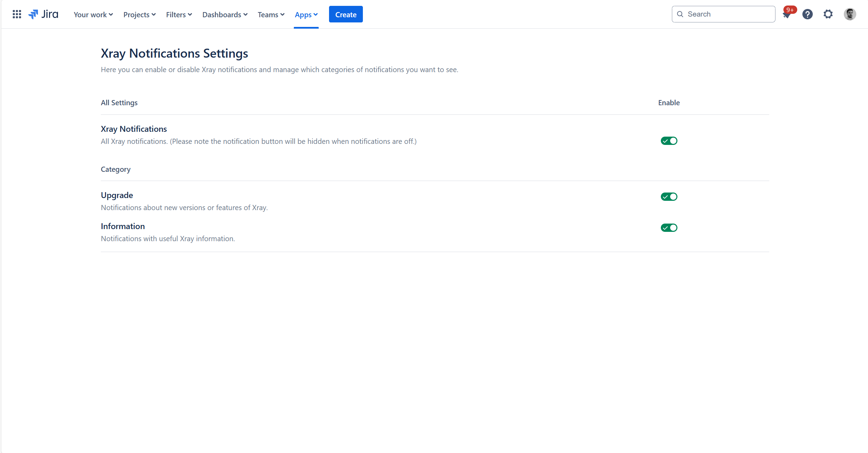Focus the Search input field
This screenshot has width=868, height=453.
point(723,14)
